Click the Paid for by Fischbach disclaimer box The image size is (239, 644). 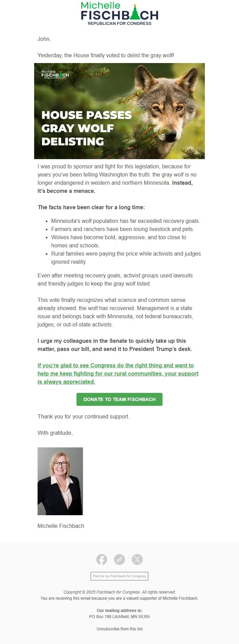(x=119, y=577)
